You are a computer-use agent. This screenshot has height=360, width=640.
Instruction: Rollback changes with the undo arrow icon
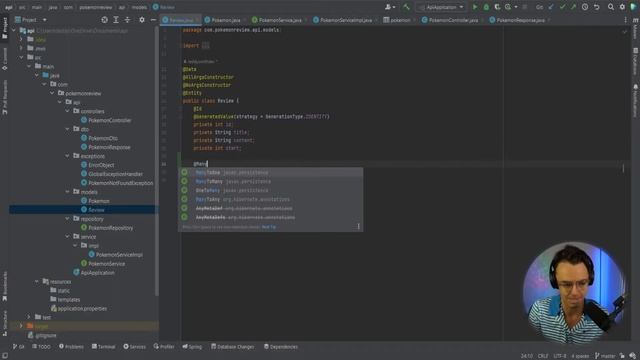tap(596, 7)
